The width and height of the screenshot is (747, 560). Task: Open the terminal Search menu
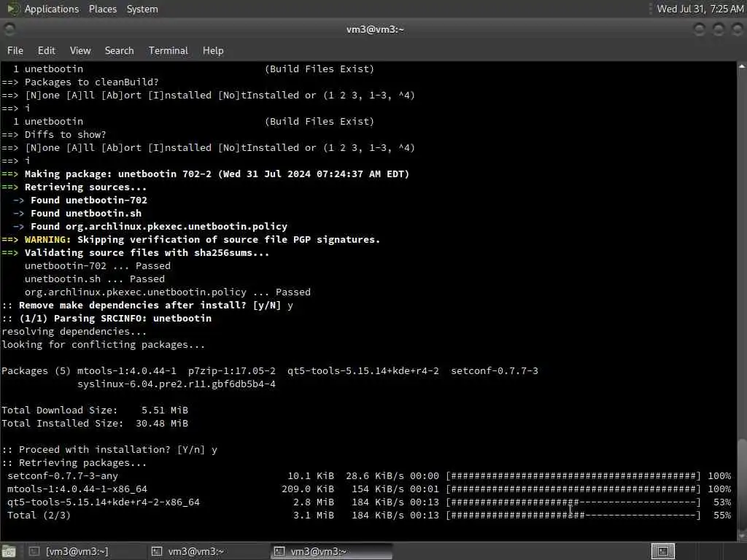(x=119, y=50)
